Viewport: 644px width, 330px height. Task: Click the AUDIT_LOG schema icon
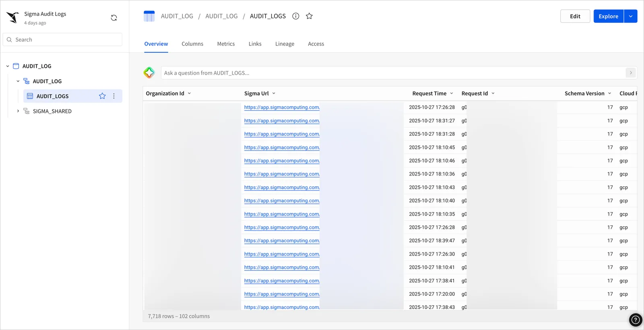click(27, 81)
